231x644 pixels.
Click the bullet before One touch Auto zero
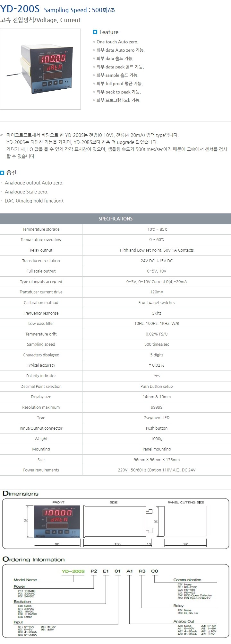[94, 42]
